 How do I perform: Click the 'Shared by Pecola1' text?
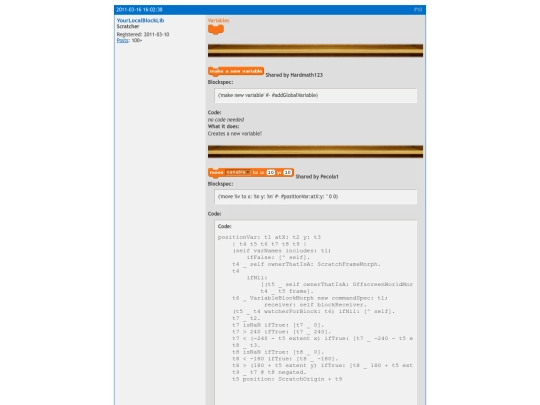pyautogui.click(x=317, y=176)
